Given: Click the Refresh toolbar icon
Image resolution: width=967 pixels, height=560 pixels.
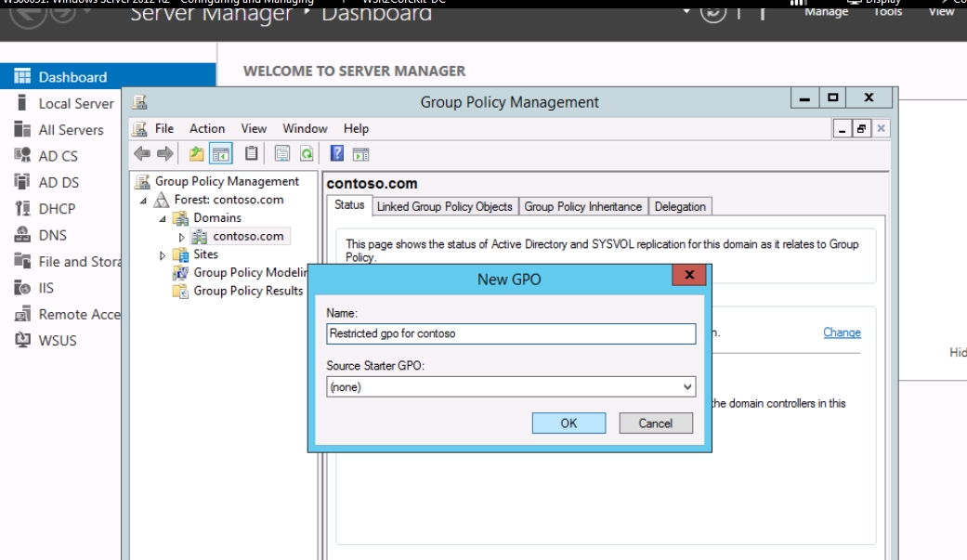Looking at the screenshot, I should tap(306, 154).
